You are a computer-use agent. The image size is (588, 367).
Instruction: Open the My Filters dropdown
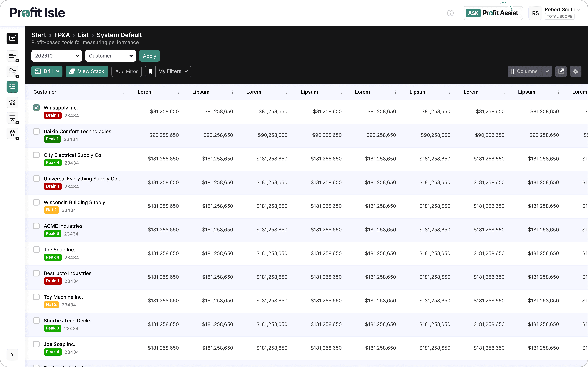[x=173, y=71]
